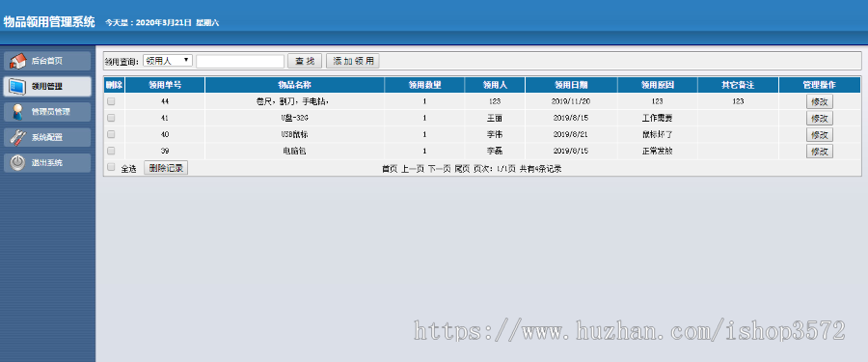Click the date 2019/8/21
The width and height of the screenshot is (868, 362).
click(571, 135)
